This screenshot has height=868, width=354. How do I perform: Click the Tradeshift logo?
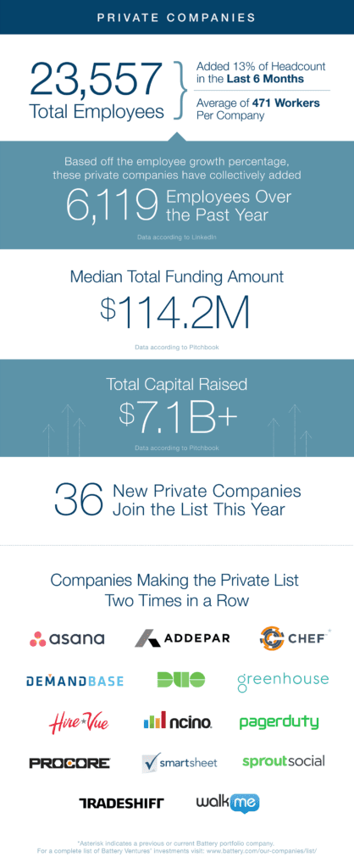pyautogui.click(x=122, y=803)
